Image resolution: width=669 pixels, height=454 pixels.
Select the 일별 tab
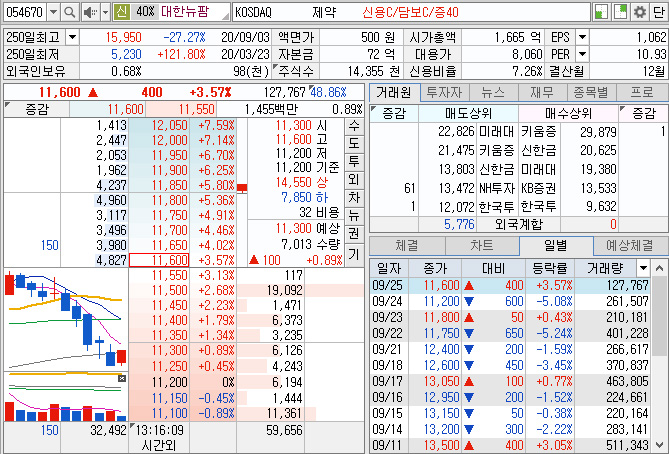tap(556, 245)
